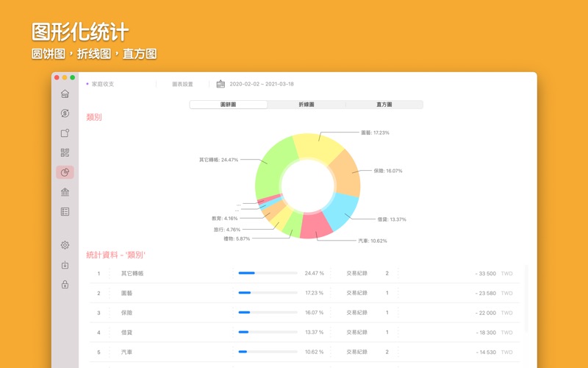Viewport: 588px width, 368px height.
Task: Open the settings gear icon
Action: (65, 245)
